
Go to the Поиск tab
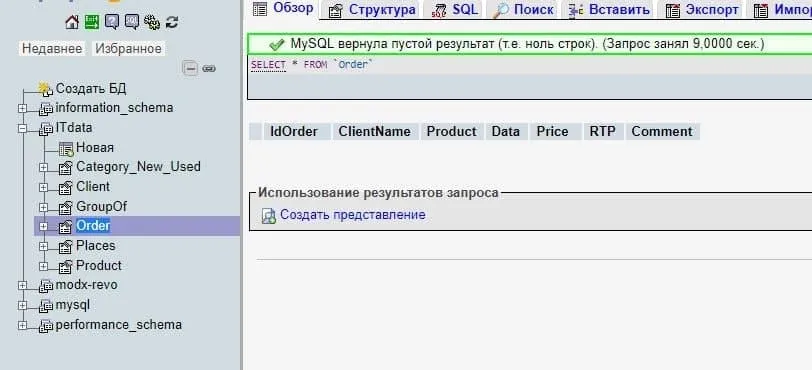pyautogui.click(x=523, y=9)
